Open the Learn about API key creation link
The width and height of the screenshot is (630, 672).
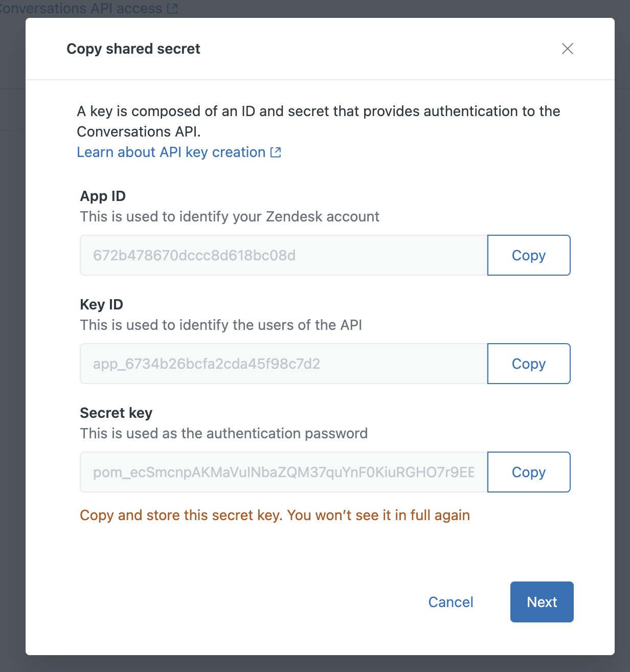point(171,152)
